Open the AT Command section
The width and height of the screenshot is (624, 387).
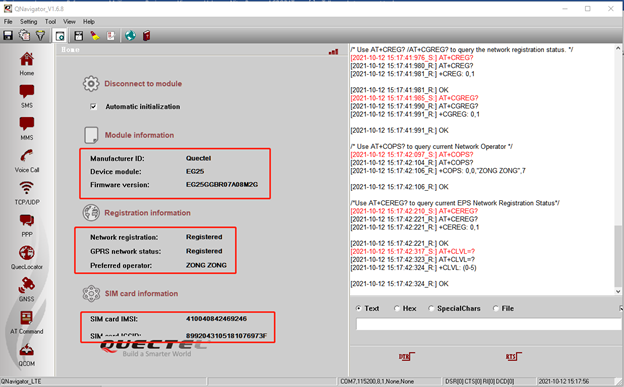27,322
